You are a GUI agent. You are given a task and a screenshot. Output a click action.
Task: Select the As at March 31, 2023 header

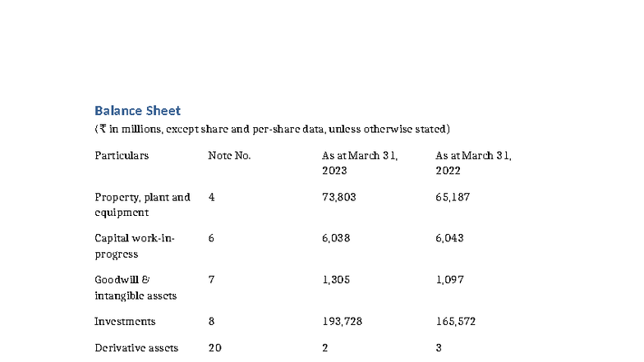click(360, 163)
